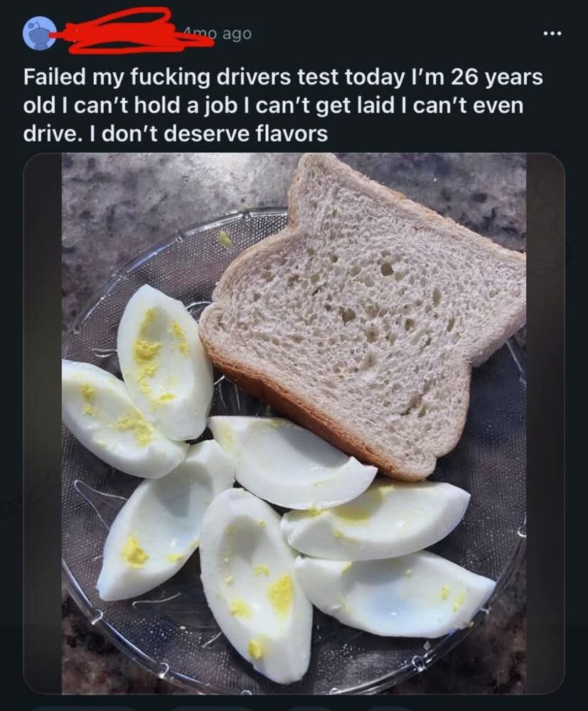Open the redacted poster username
Viewport: 588px width, 711px height.
click(x=128, y=32)
